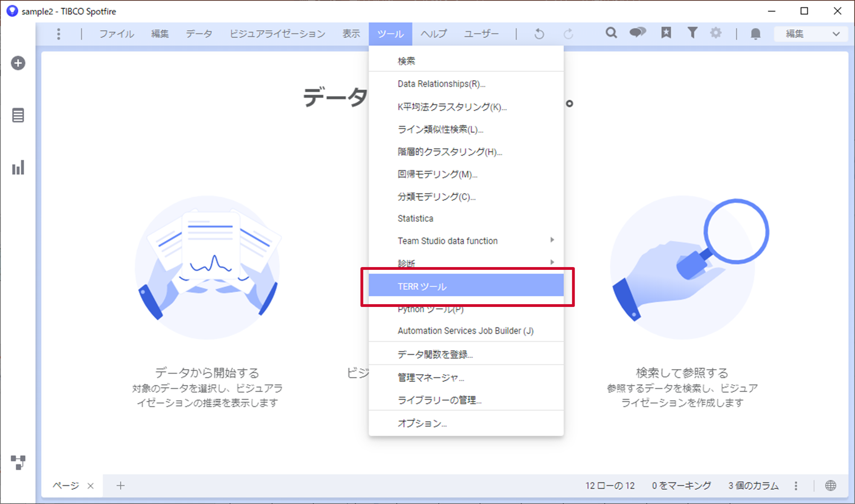
Task: Click the add files and data plus icon
Action: (x=18, y=63)
